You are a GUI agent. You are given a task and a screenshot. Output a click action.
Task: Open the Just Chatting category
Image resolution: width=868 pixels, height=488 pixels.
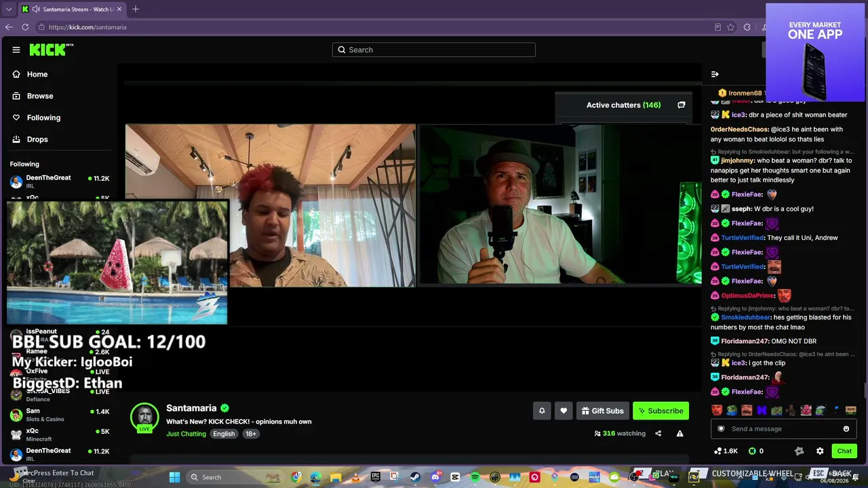[186, 434]
